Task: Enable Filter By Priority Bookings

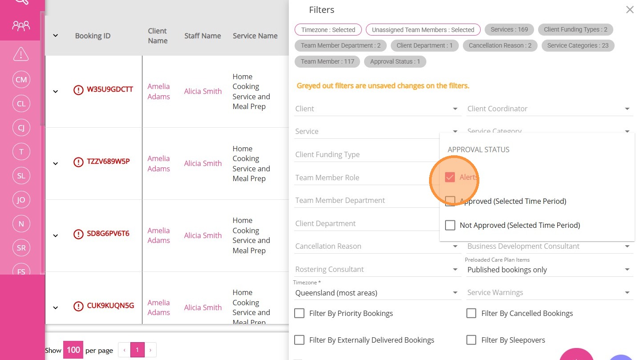Action: [x=300, y=313]
